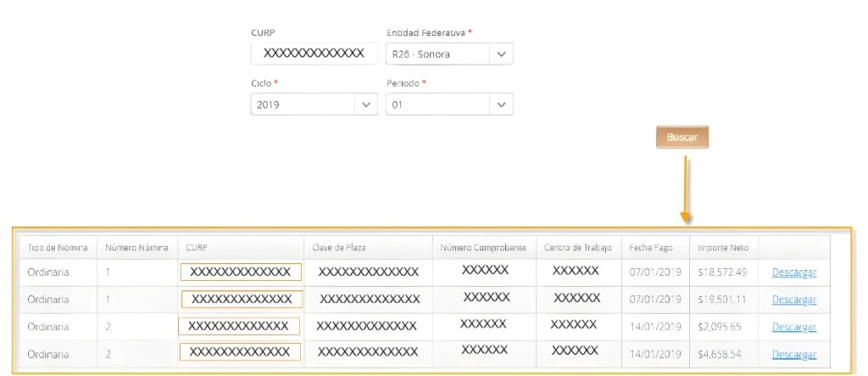Sort by the Fecha Pago column header
The image size is (868, 376).
[651, 248]
